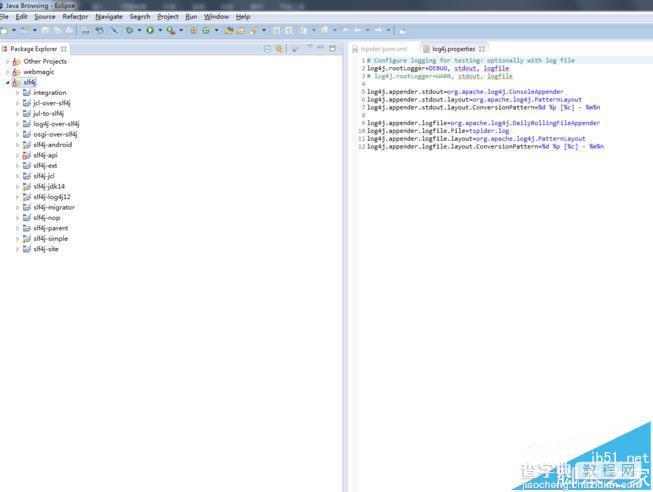Open dropdown arrow next to Search icon
This screenshot has width=653, height=492.
point(264,30)
